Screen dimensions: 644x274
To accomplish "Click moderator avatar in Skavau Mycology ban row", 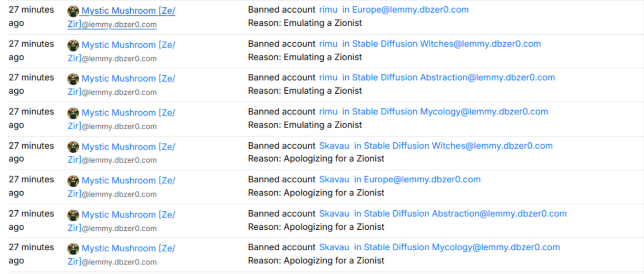I will [x=73, y=249].
